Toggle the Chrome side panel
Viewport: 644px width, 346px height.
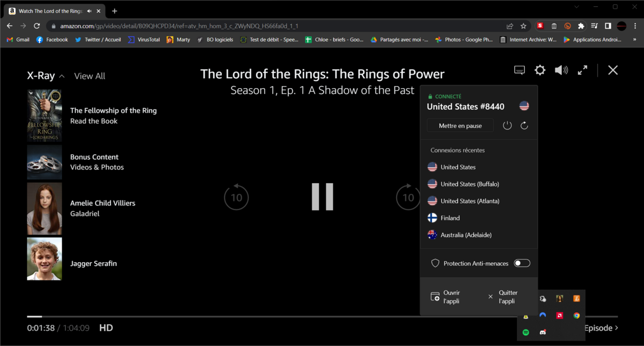608,26
